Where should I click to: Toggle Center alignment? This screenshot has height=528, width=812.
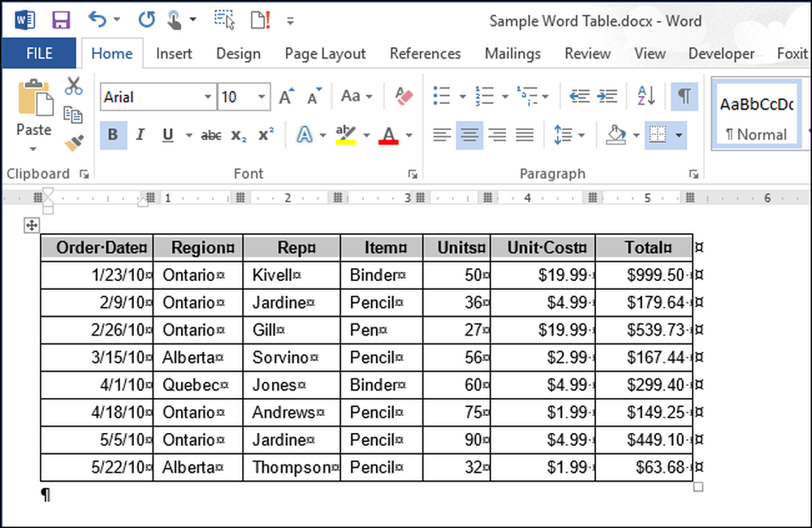(x=469, y=135)
